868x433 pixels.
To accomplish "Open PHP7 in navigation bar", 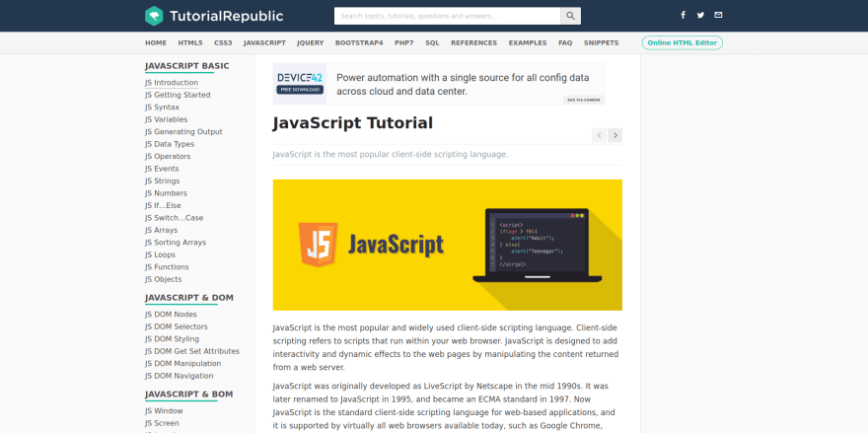I will pyautogui.click(x=404, y=43).
